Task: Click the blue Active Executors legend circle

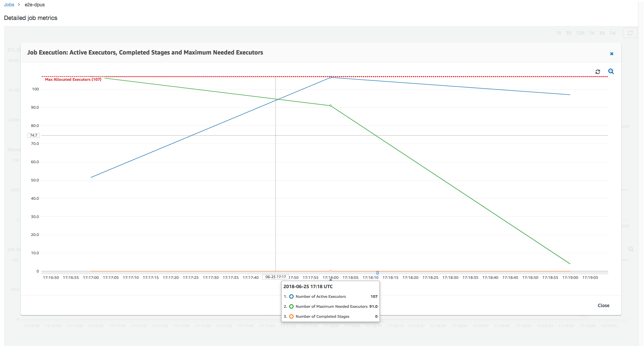Action: (x=291, y=296)
